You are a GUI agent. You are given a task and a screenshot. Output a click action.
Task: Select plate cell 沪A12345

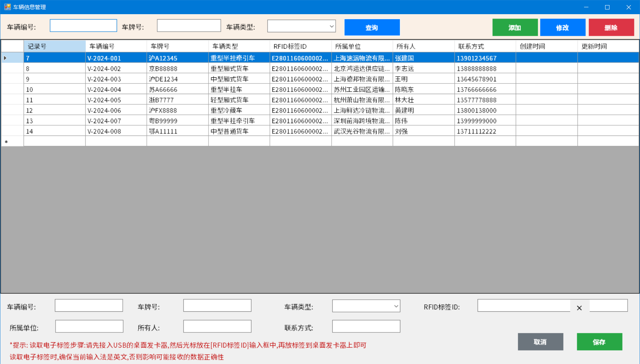(178, 58)
